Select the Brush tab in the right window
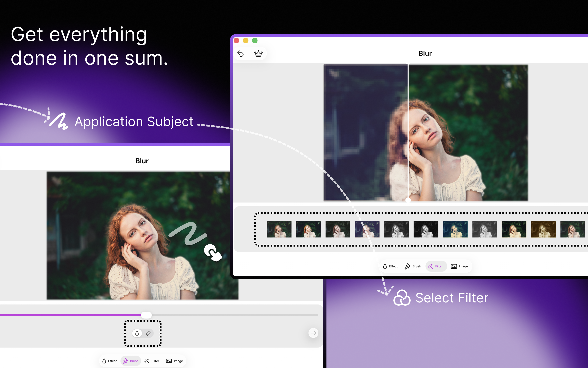This screenshot has height=368, width=588. (x=413, y=266)
